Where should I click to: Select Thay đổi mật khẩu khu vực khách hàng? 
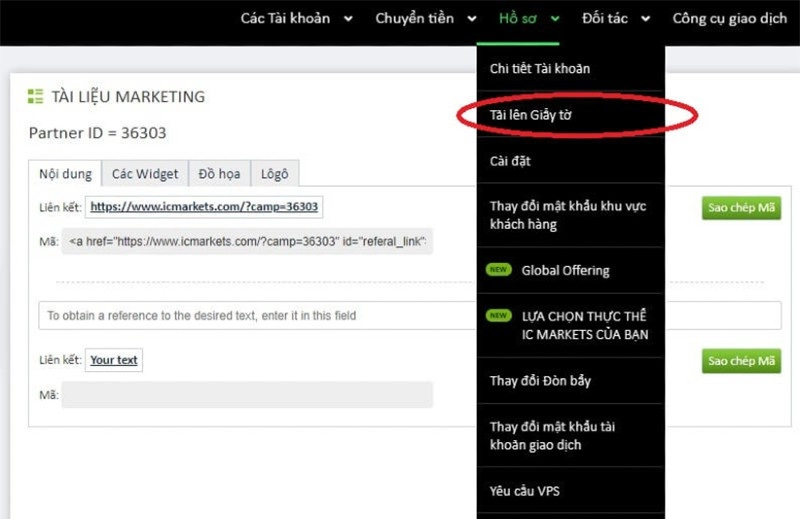570,215
